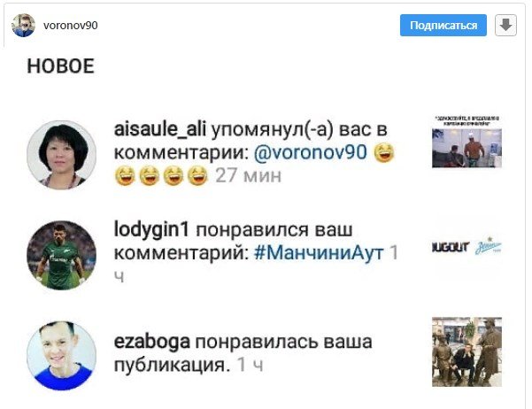
Task: Open statues photo thumbnail beside ezaboga notification
Action: (x=466, y=351)
